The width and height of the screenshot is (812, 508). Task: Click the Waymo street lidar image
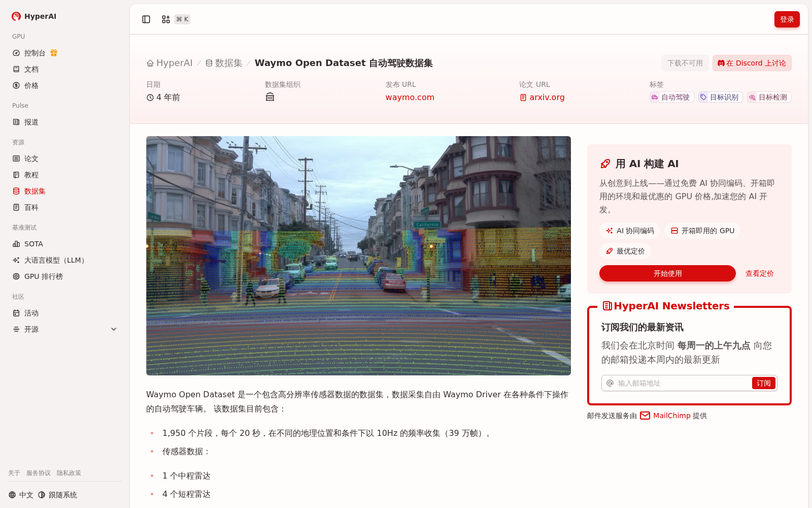coord(358,256)
